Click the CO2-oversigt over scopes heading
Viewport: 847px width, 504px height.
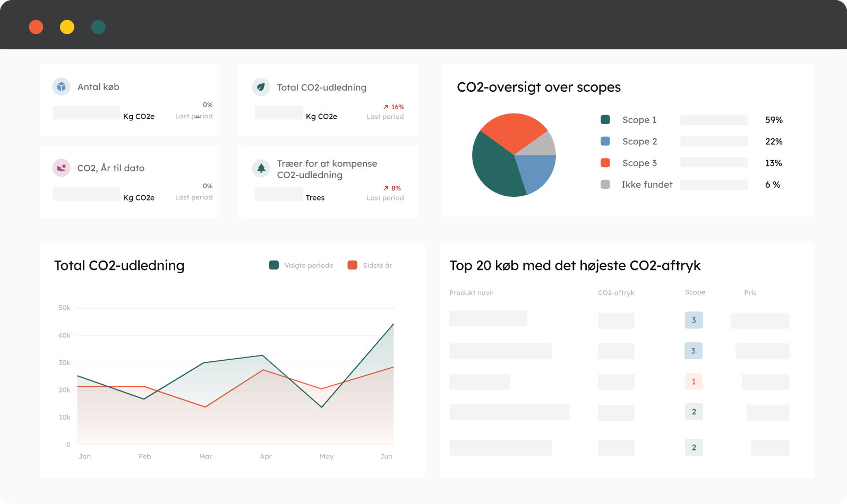[x=538, y=87]
